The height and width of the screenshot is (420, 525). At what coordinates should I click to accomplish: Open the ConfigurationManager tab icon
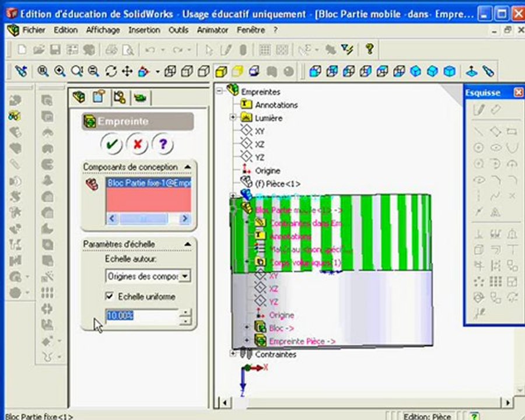click(120, 97)
